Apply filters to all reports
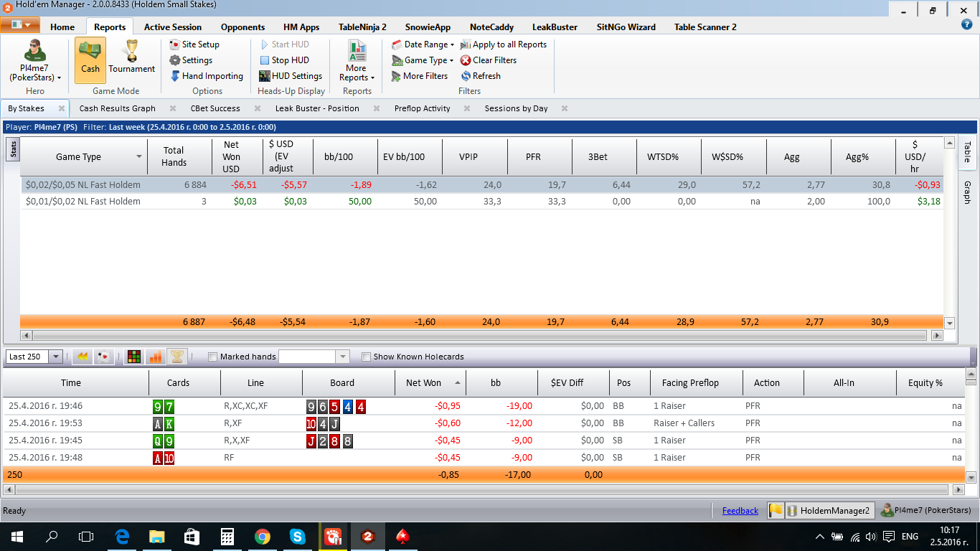This screenshot has height=551, width=980. click(x=504, y=44)
